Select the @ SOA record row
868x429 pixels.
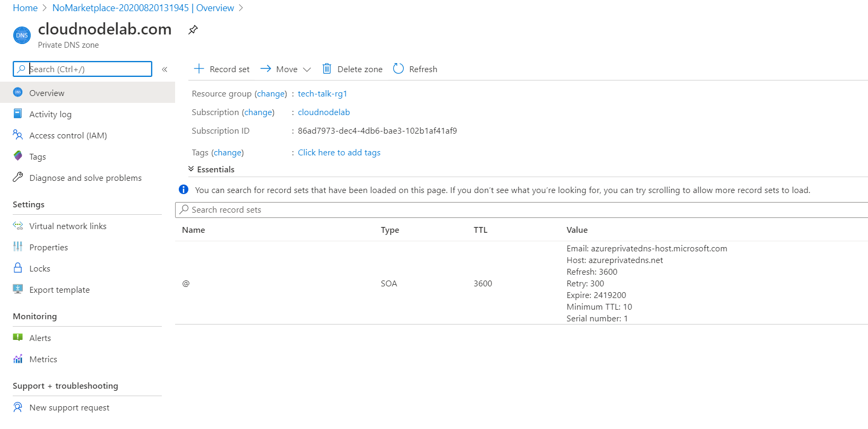tap(522, 283)
